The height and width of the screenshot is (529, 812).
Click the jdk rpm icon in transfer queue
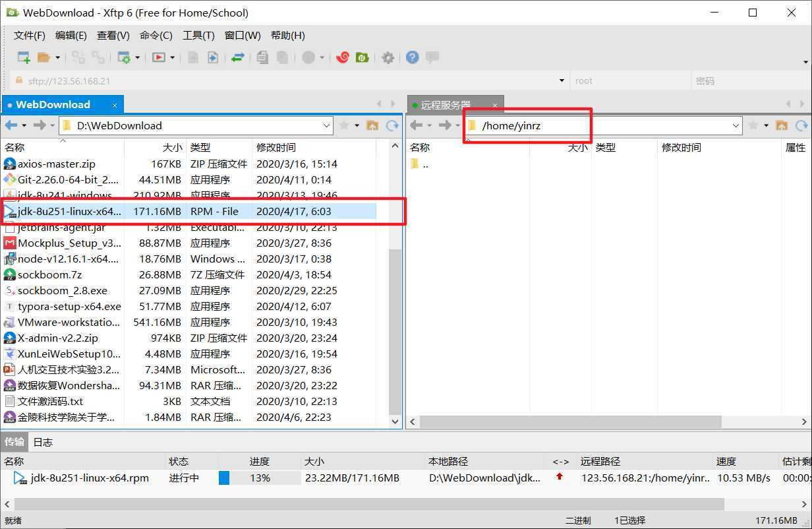click(20, 478)
